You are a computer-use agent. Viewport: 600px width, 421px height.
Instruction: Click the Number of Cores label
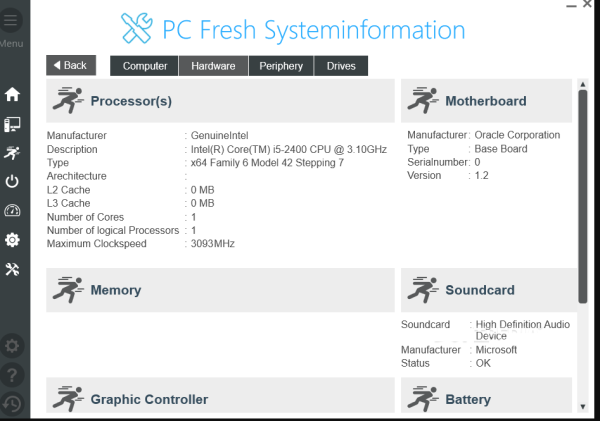(85, 217)
